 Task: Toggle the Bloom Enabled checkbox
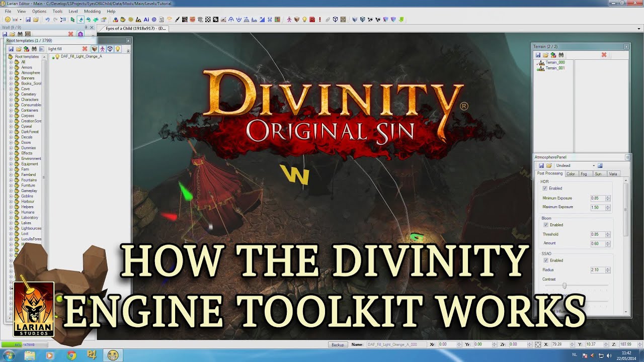[546, 225]
